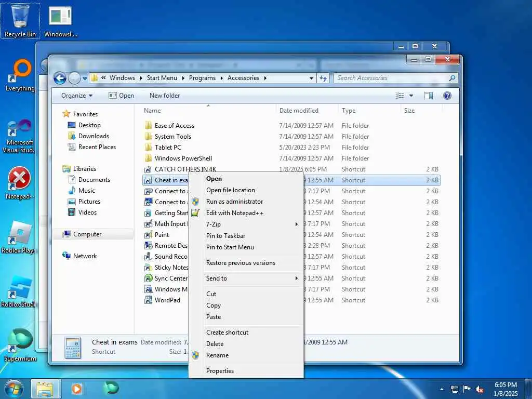Click the Programs breadcrumb segment
Image resolution: width=532 pixels, height=399 pixels.
202,78
